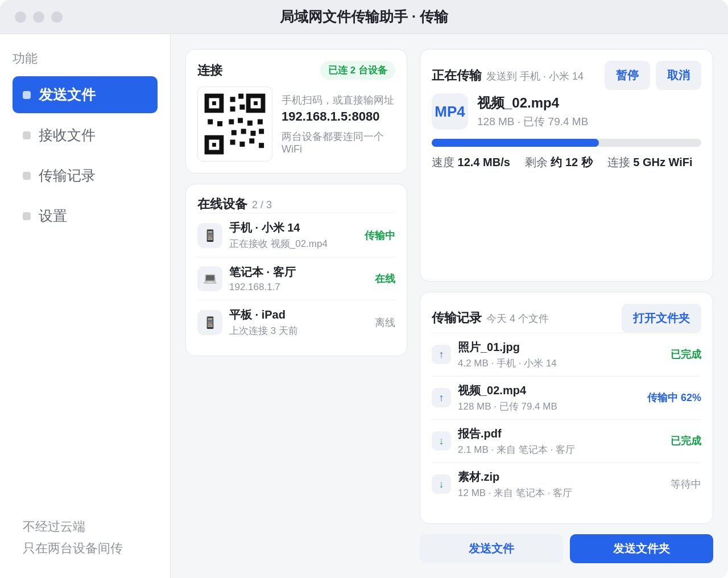The height and width of the screenshot is (578, 728).
Task: Click the phone icon for 手机 · 小米 14
Action: coord(210,236)
